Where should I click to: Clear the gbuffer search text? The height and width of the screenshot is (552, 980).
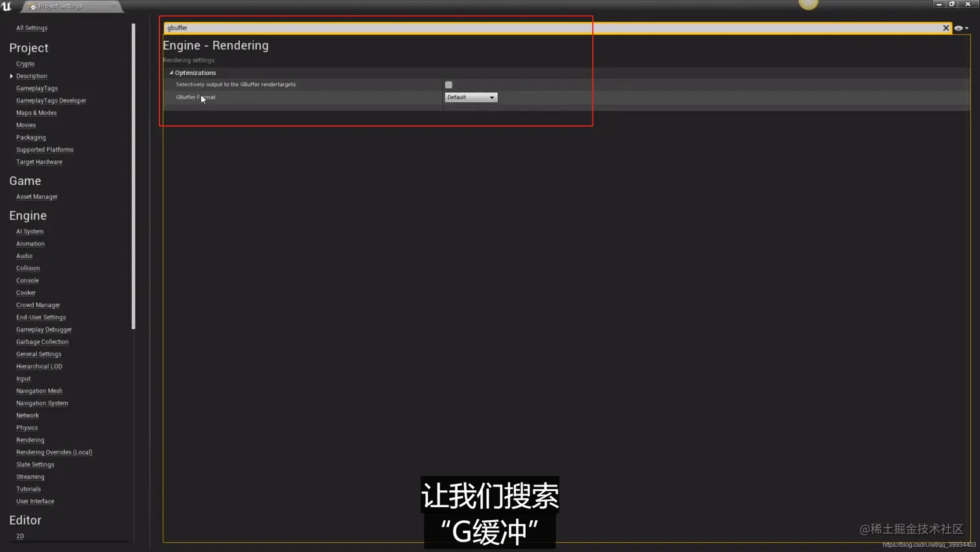point(946,28)
